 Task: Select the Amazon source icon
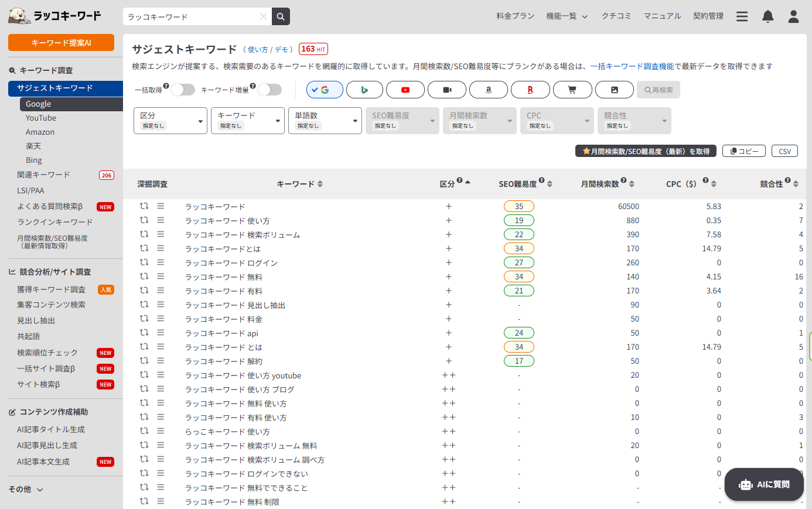click(x=488, y=90)
